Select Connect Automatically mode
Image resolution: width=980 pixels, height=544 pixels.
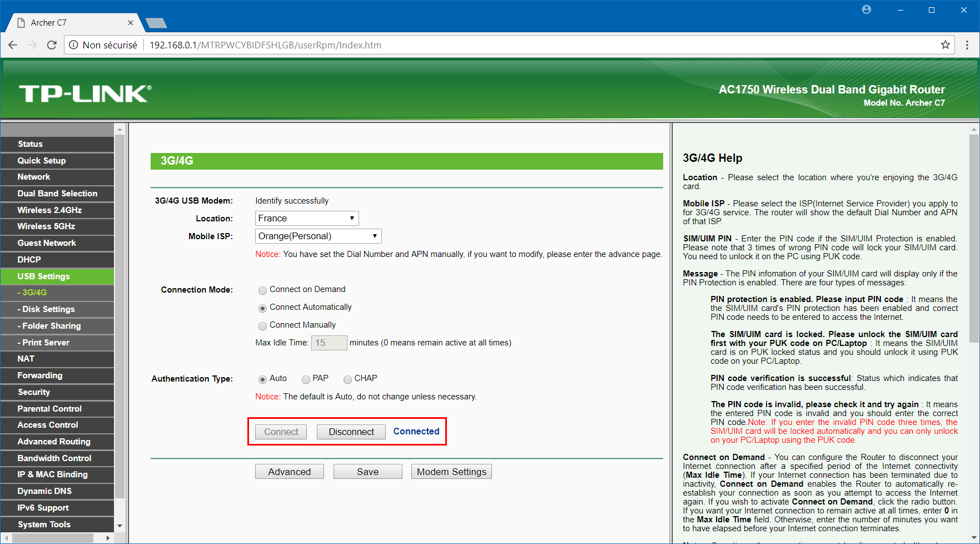coord(262,308)
